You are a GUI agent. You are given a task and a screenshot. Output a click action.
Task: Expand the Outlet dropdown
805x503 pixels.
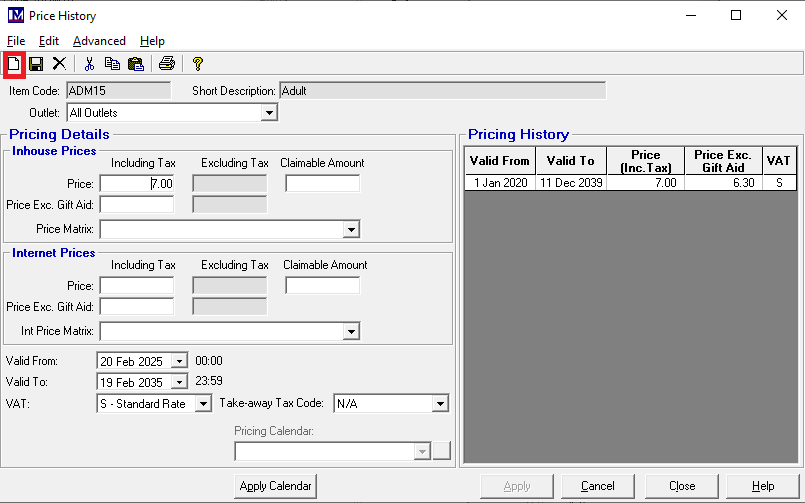269,113
